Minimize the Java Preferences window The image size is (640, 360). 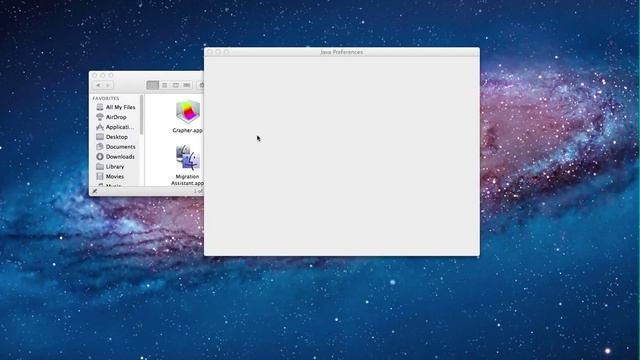click(x=218, y=52)
